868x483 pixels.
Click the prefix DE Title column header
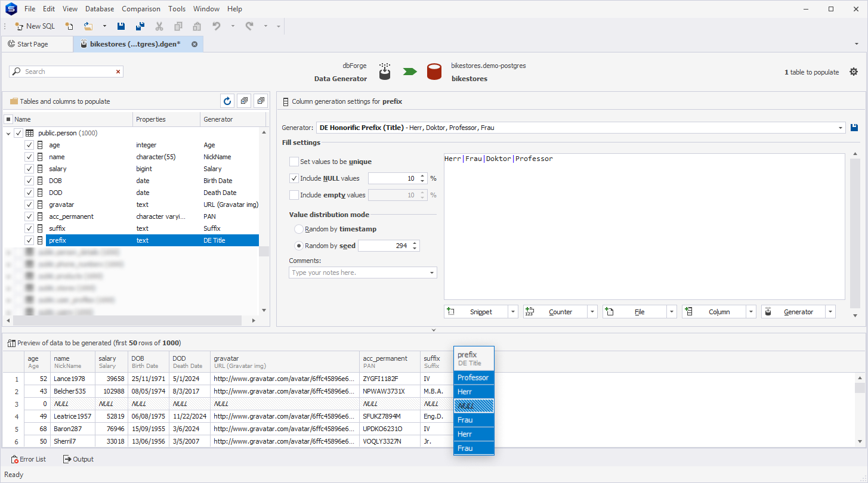click(x=474, y=359)
